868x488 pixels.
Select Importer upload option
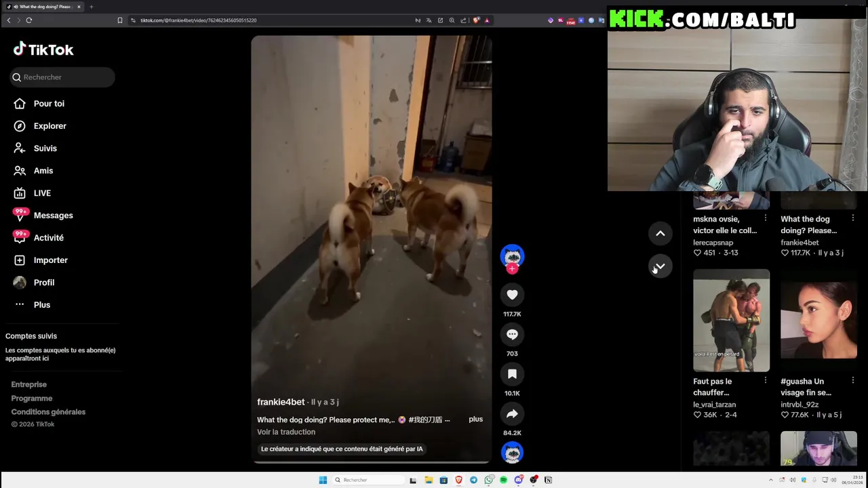coord(41,260)
